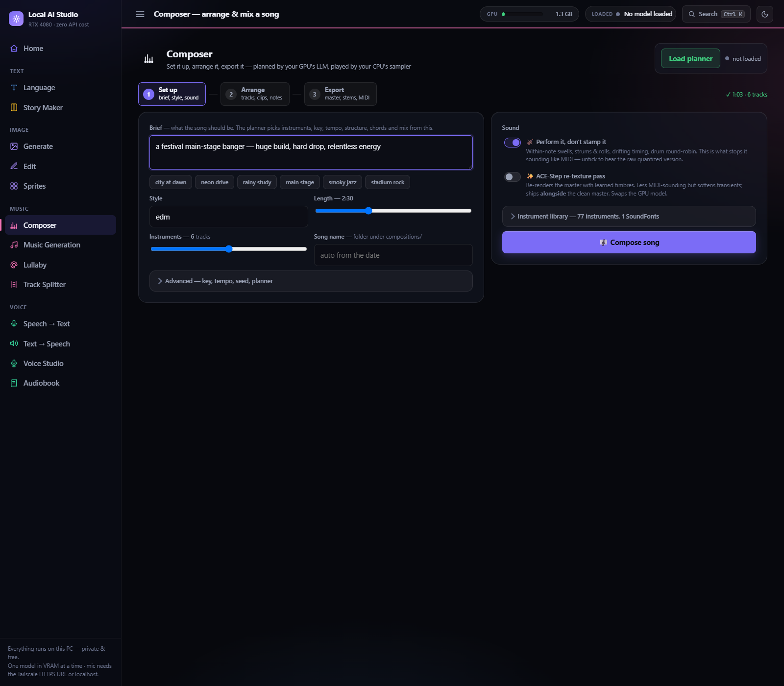
Task: Focus the Song name input field
Action: (x=393, y=255)
